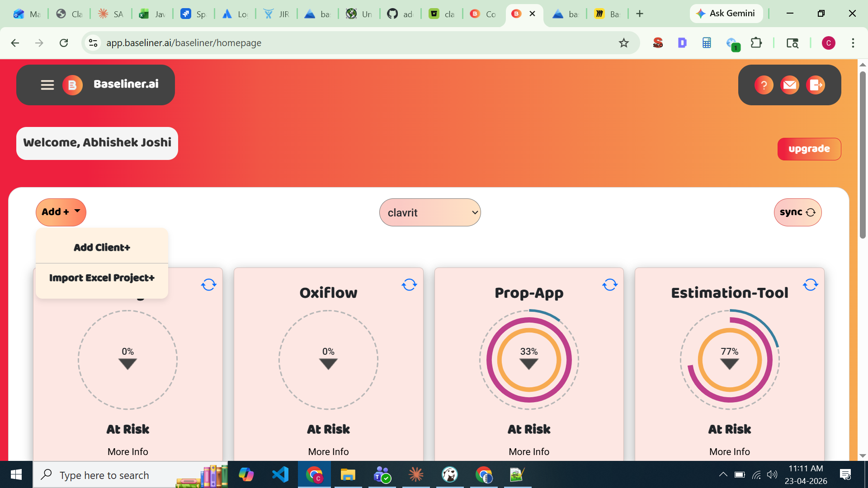Open the mail envelope icon
This screenshot has height=488, width=868.
pyautogui.click(x=790, y=85)
